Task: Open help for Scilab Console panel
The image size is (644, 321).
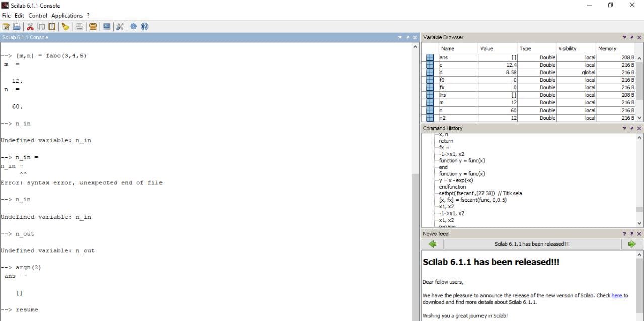Action: (x=400, y=38)
